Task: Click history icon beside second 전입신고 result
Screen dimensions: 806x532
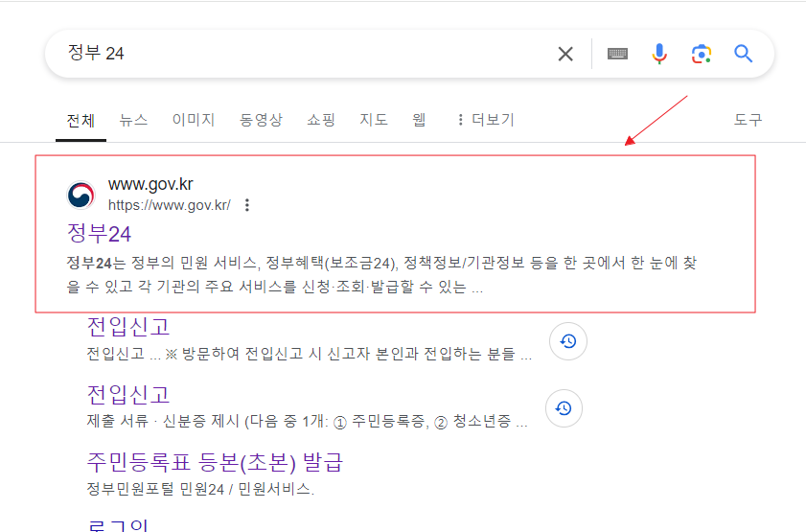Action: click(564, 408)
